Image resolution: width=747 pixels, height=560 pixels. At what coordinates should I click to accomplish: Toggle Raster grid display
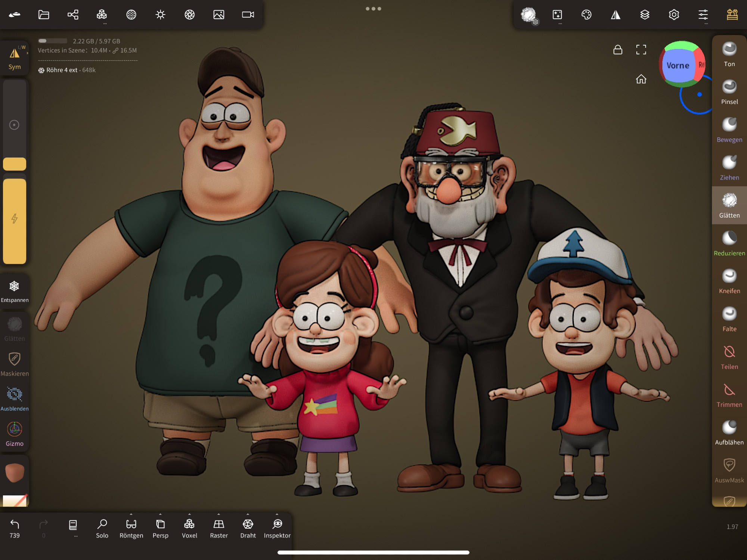click(x=219, y=529)
